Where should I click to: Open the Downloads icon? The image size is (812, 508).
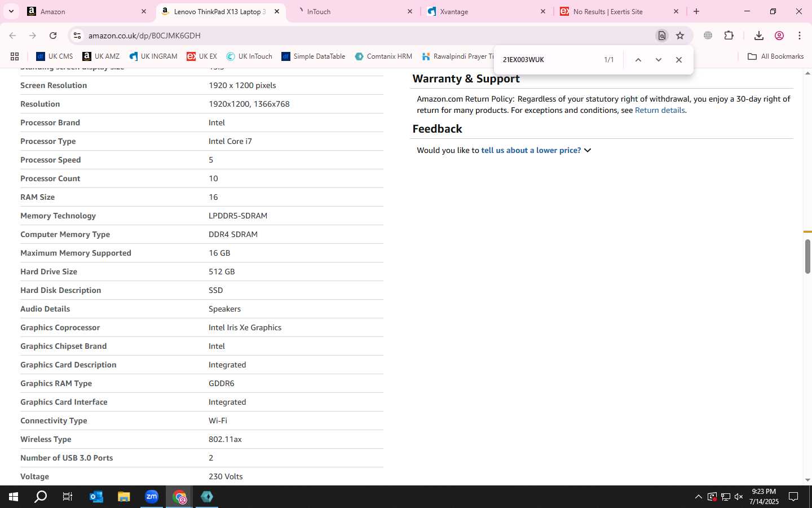point(759,36)
